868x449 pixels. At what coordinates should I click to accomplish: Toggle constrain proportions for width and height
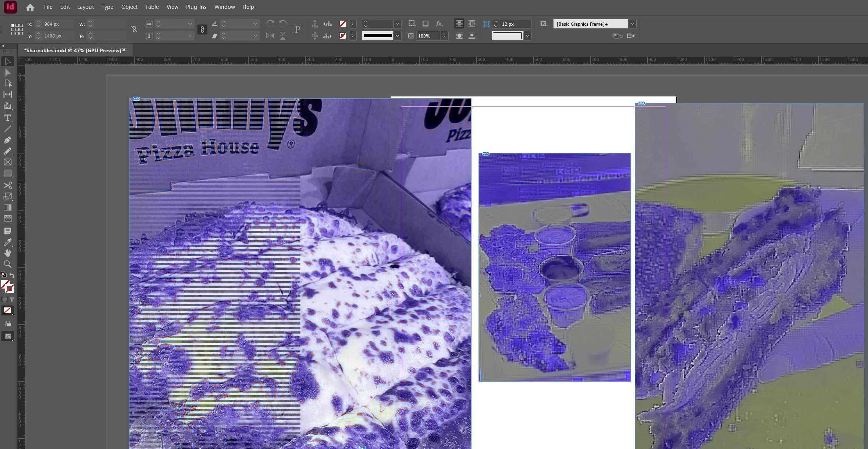[x=134, y=29]
